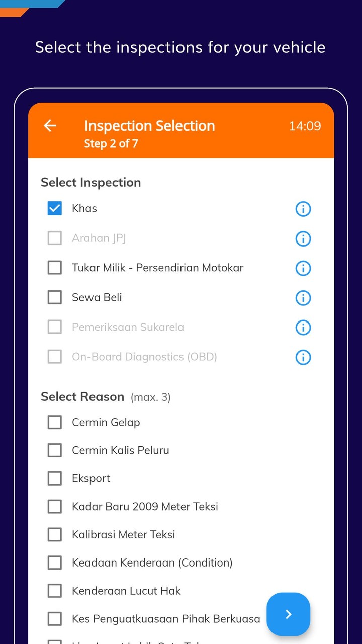
Task: Check the Cermin Gelap reason
Action: coord(54,422)
